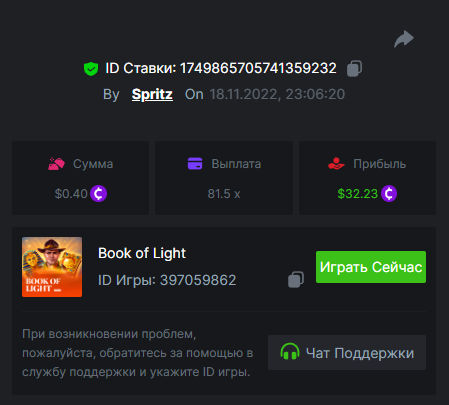Click the red Прибыль hand icon

pos(336,164)
